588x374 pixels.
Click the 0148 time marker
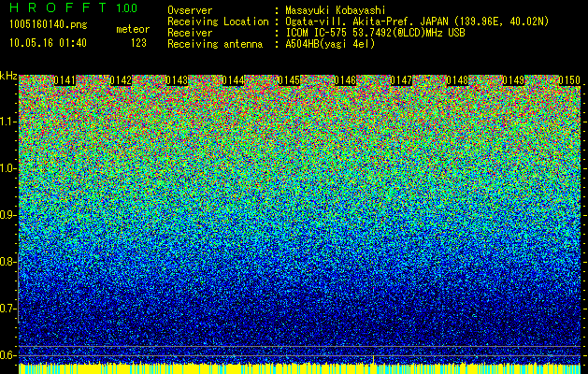point(457,80)
